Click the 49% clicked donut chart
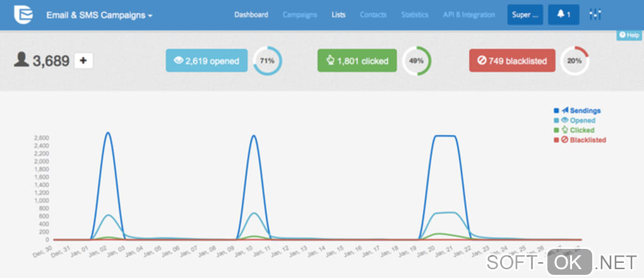Image resolution: width=644 pixels, height=278 pixels. (417, 61)
